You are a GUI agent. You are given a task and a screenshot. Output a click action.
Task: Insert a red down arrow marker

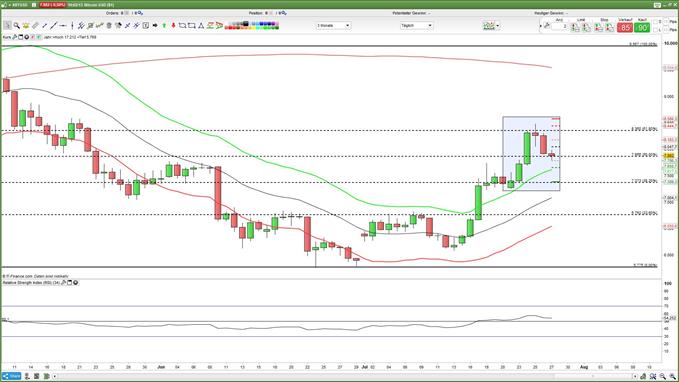click(173, 26)
